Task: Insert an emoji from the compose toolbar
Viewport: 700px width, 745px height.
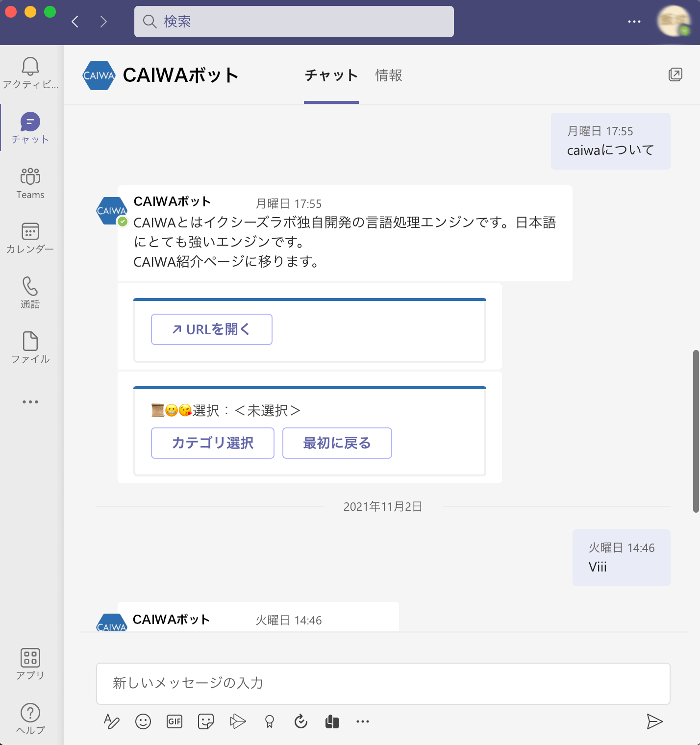Action: click(143, 721)
